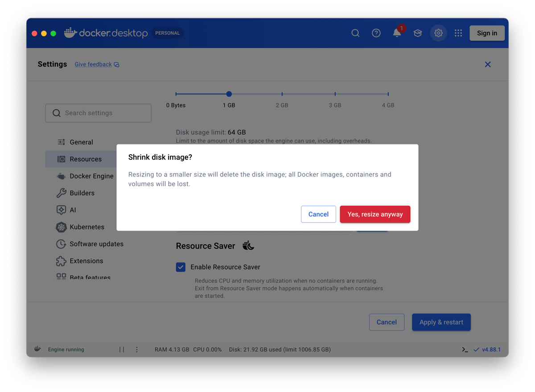Click the AI sparkle icon
The height and width of the screenshot is (392, 535).
click(61, 210)
